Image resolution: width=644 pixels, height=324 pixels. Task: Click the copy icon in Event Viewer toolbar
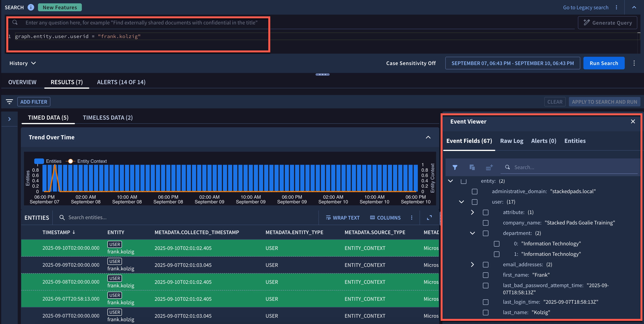[472, 167]
